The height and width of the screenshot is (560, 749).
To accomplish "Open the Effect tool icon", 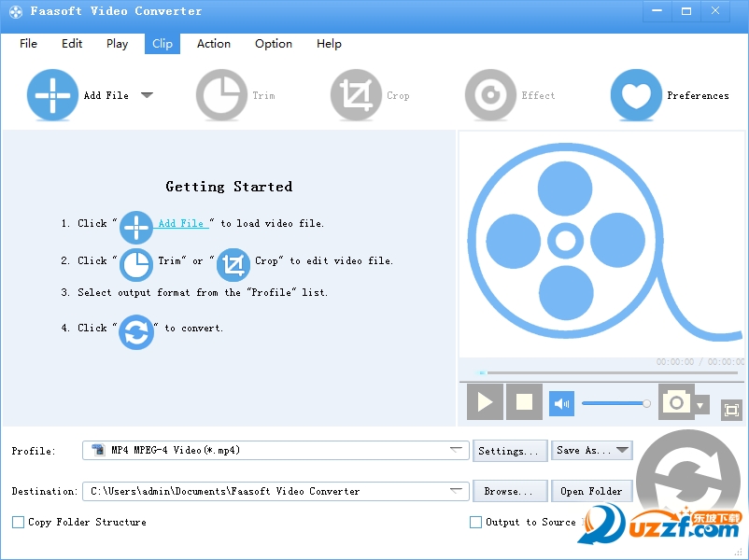I will 490,94.
